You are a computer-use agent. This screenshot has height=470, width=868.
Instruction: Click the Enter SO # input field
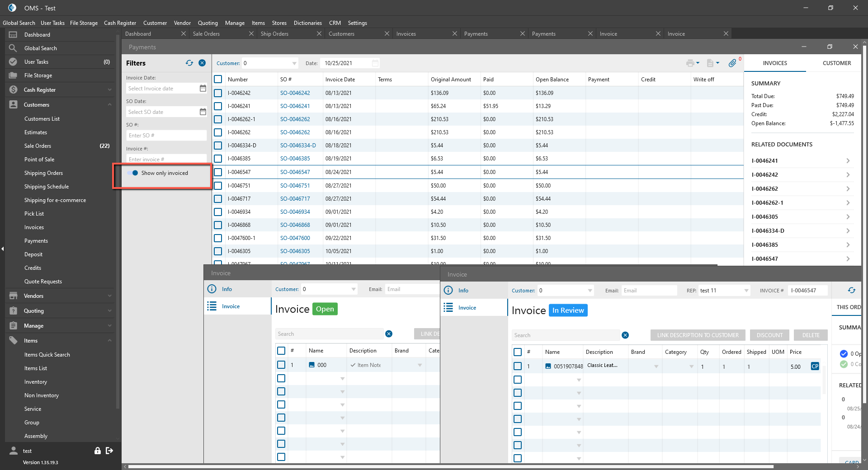click(166, 136)
